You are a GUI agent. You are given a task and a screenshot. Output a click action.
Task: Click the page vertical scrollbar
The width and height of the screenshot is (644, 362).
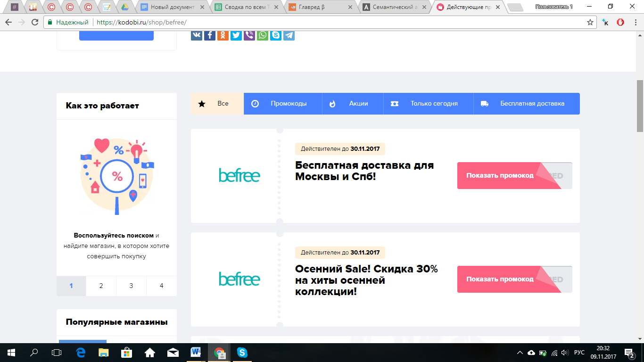640,189
